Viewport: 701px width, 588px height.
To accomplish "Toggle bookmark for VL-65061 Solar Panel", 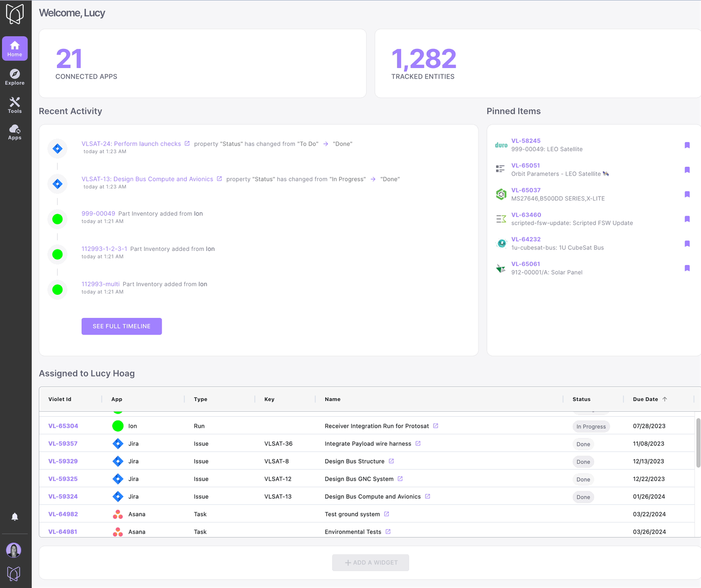I will click(687, 269).
